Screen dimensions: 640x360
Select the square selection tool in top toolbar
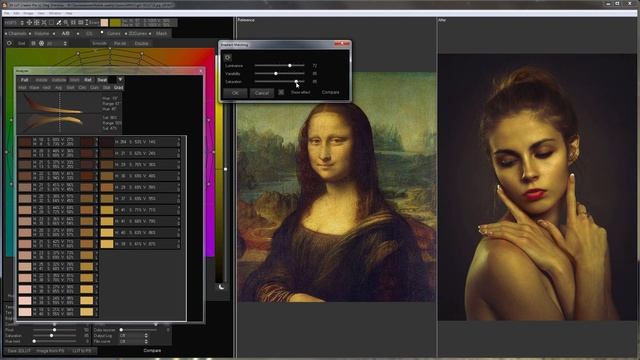(x=51, y=22)
